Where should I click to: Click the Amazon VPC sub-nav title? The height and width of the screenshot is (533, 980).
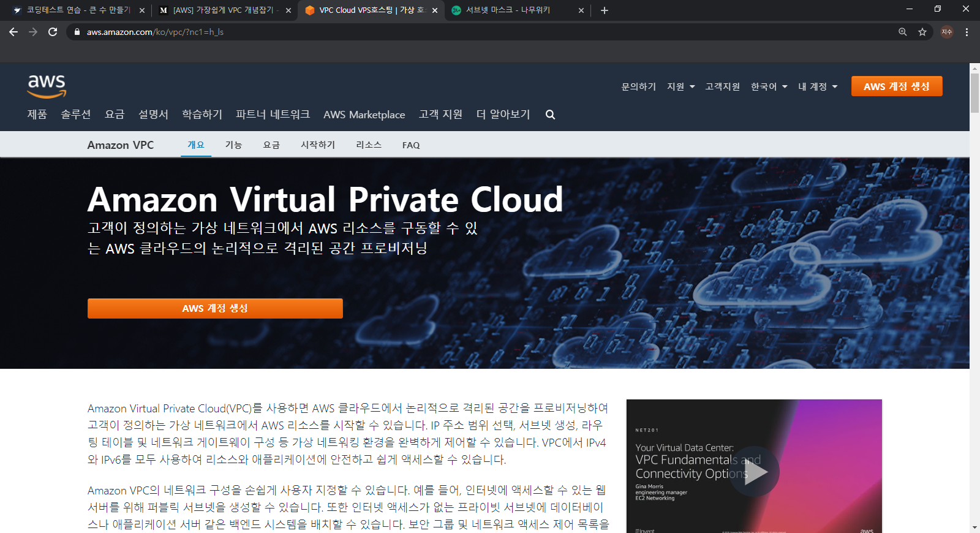(x=121, y=145)
